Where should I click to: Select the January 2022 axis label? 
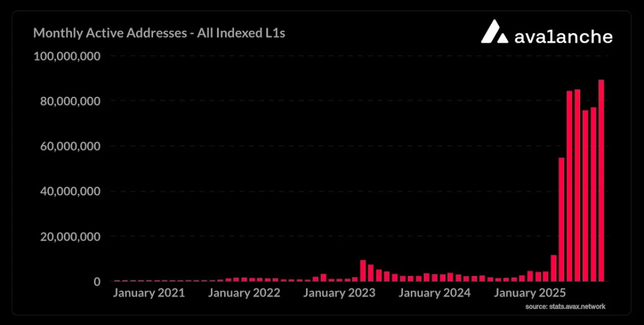(x=244, y=293)
